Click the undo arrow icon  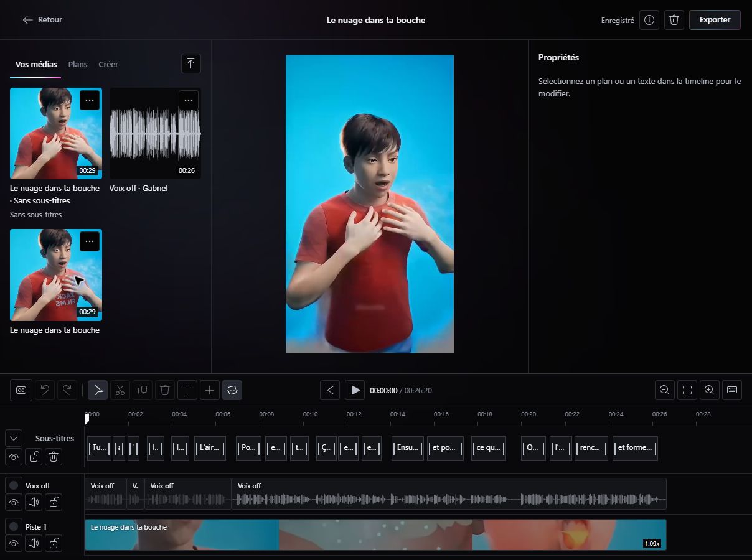(45, 390)
